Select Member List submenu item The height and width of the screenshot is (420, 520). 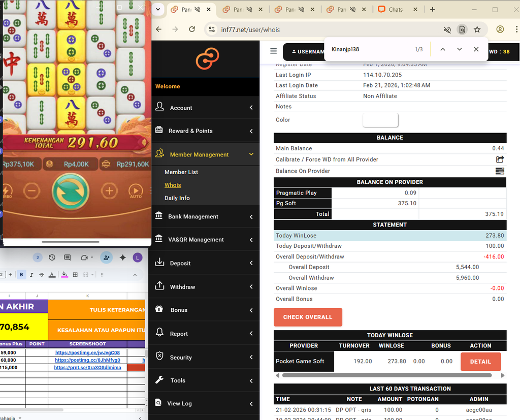pyautogui.click(x=181, y=172)
